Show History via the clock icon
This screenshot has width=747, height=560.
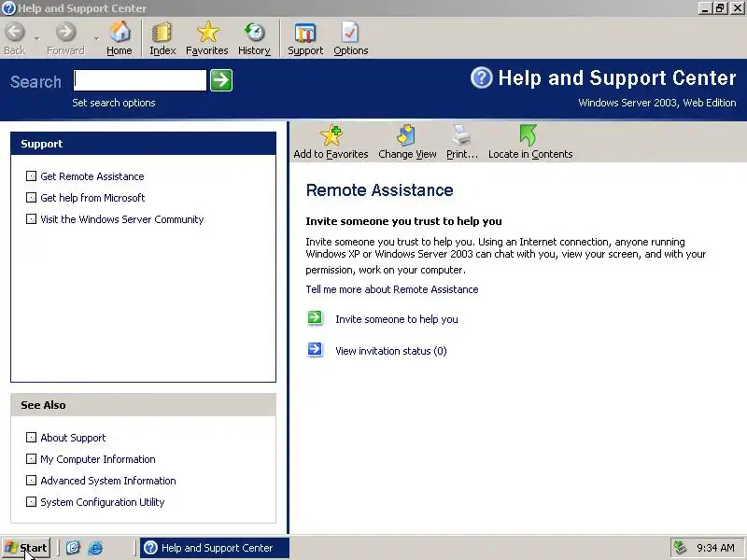[254, 32]
